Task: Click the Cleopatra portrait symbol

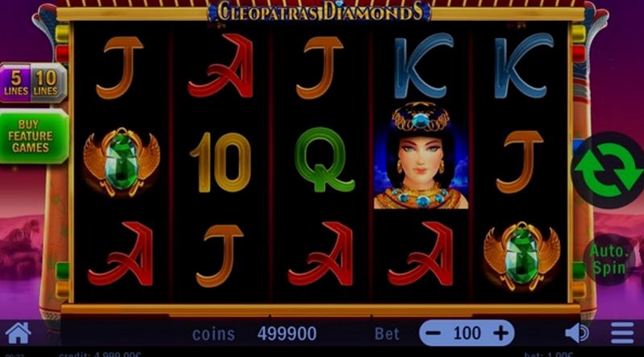Action: 420,156
